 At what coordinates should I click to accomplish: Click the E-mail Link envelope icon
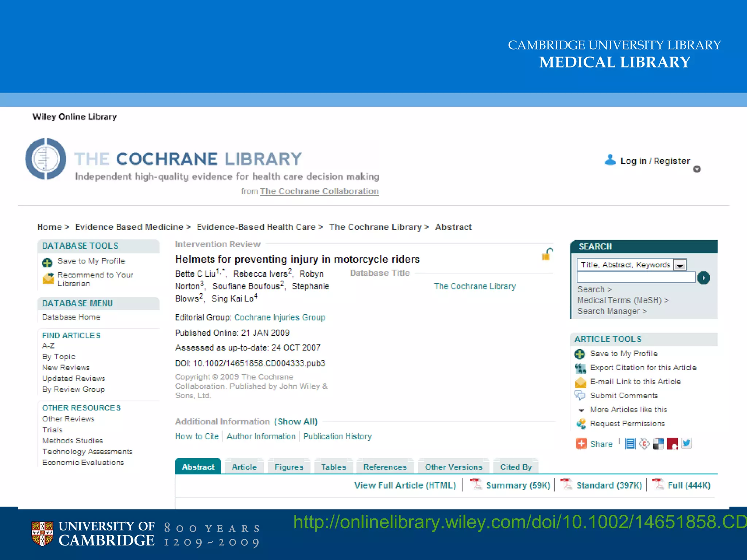[580, 382]
